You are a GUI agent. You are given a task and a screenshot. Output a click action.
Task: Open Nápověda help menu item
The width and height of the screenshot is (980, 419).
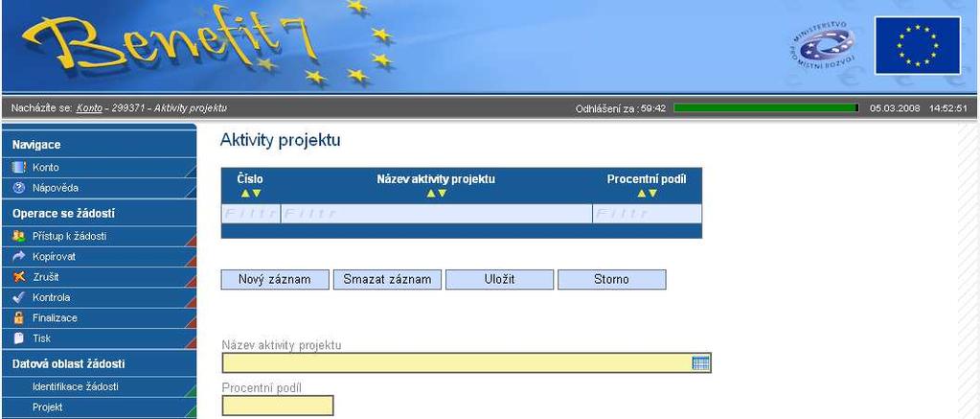click(x=99, y=188)
